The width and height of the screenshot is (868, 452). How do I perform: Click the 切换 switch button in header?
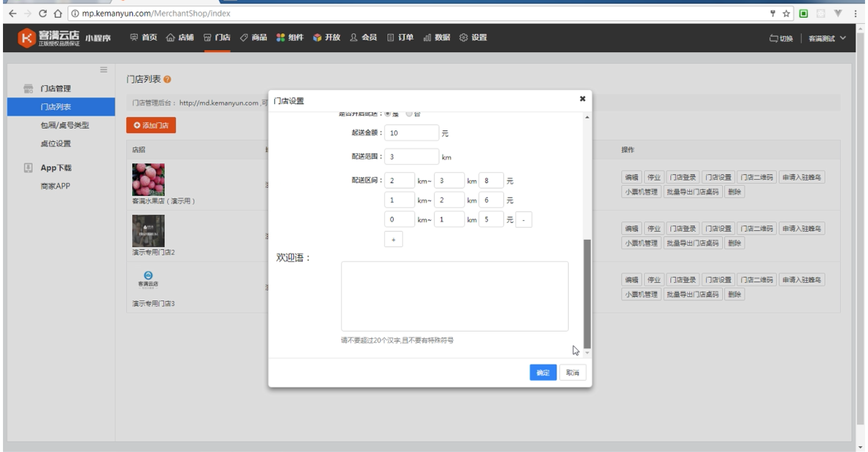(781, 39)
